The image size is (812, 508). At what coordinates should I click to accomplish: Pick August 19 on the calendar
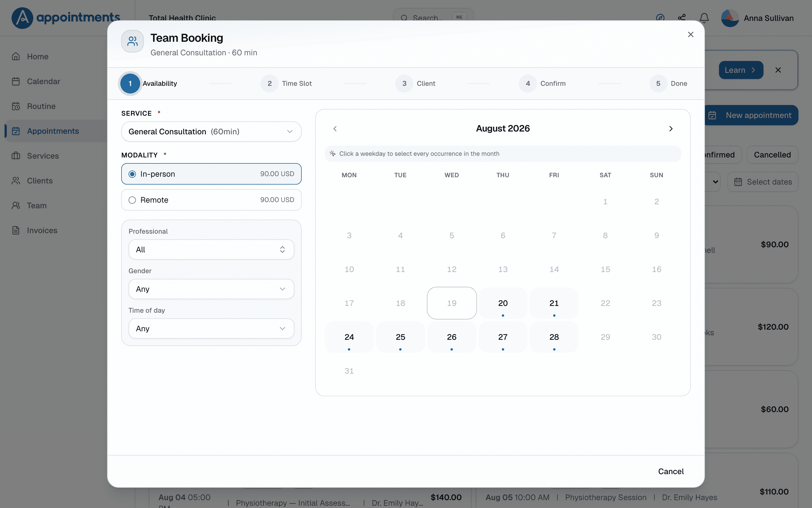pyautogui.click(x=452, y=303)
